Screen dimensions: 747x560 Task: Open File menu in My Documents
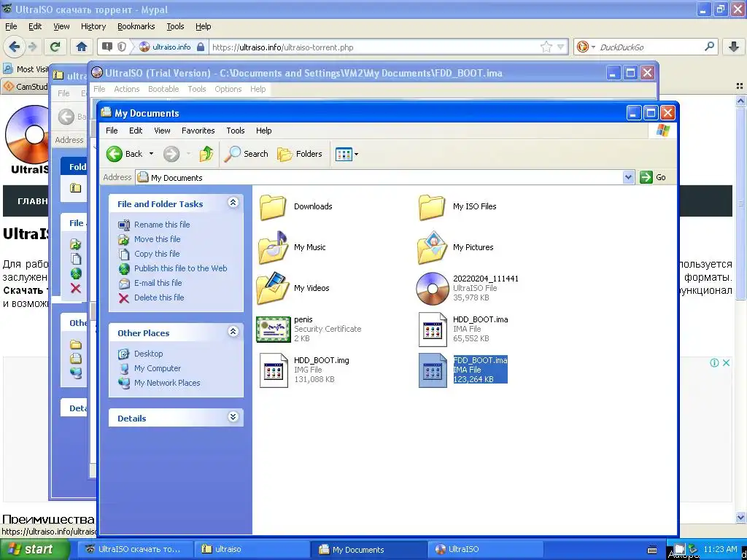click(112, 131)
